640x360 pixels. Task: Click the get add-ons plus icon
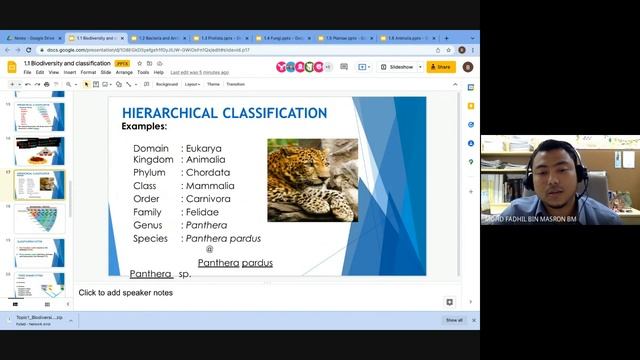(x=471, y=191)
